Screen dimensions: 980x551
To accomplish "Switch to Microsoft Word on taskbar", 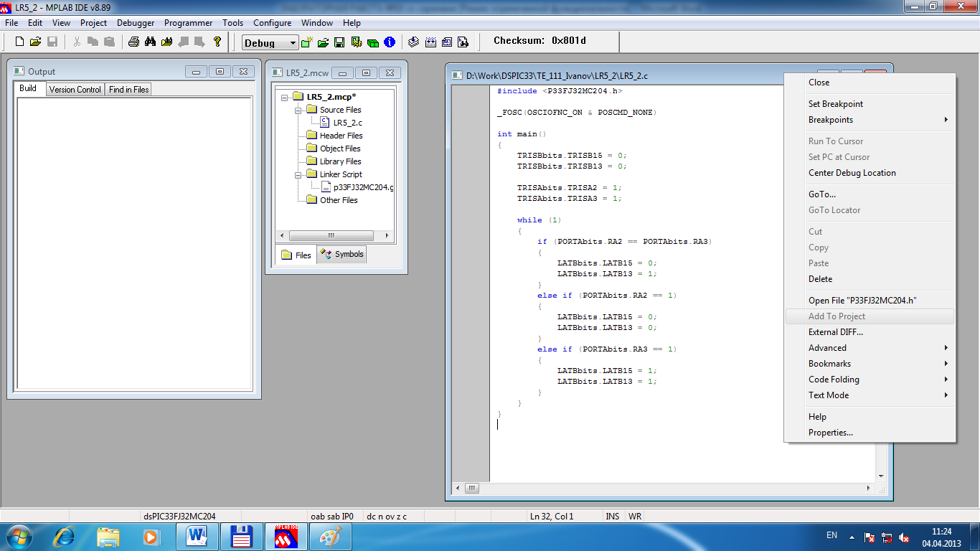I will tap(196, 536).
